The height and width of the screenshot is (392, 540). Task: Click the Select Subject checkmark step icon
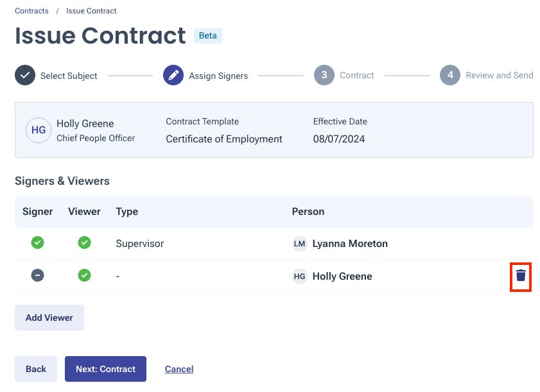25,75
